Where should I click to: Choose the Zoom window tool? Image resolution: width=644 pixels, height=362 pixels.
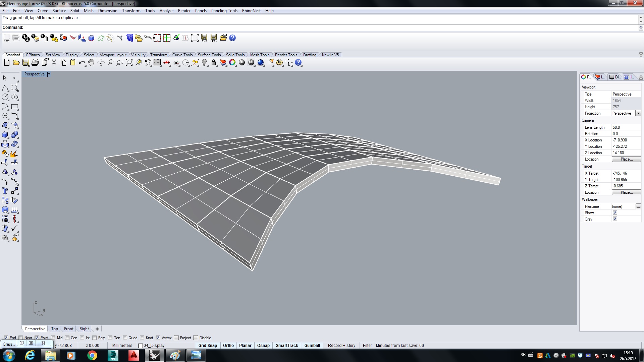tap(120, 63)
